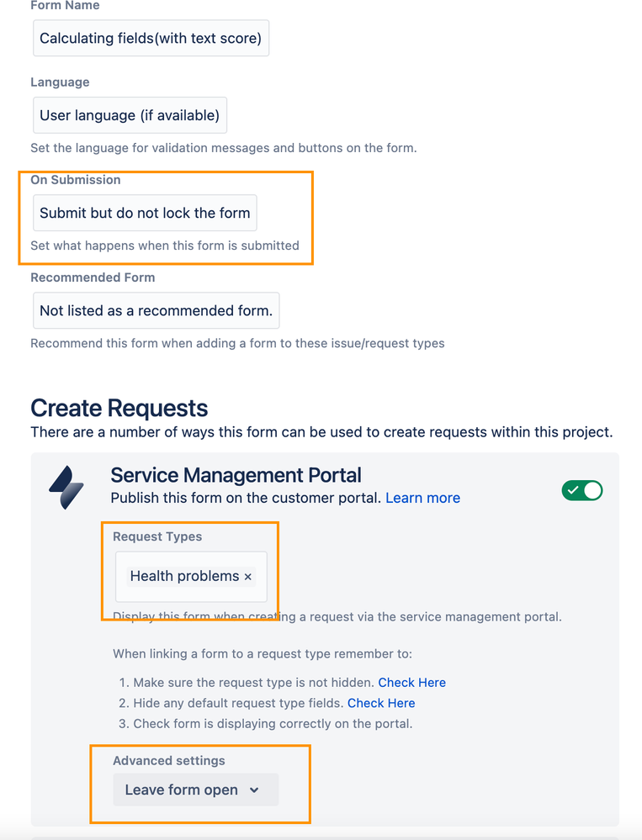This screenshot has width=642, height=840.
Task: Click the green checkmark on the portal toggle
Action: point(575,490)
